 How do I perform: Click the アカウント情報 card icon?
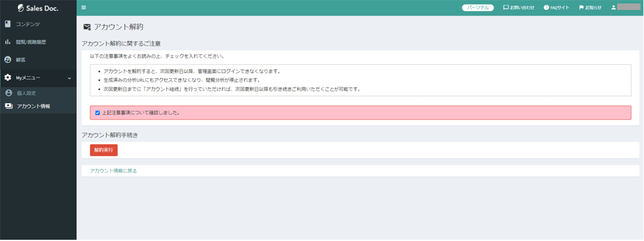tap(9, 106)
